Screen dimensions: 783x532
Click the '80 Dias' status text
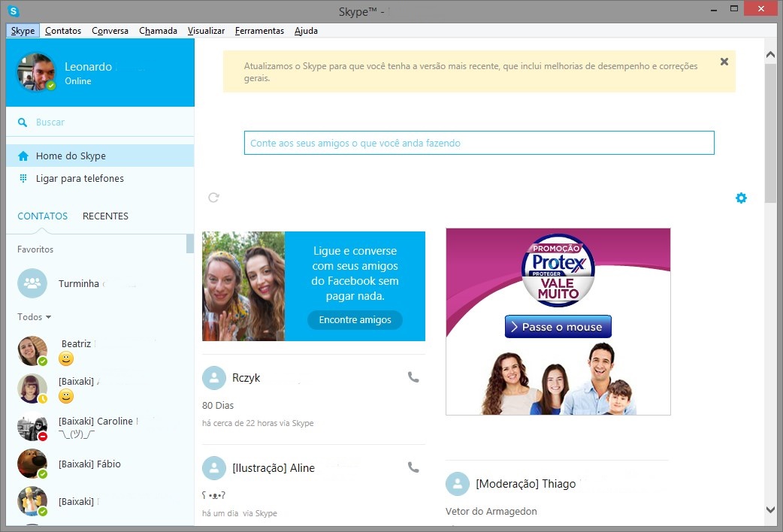218,405
